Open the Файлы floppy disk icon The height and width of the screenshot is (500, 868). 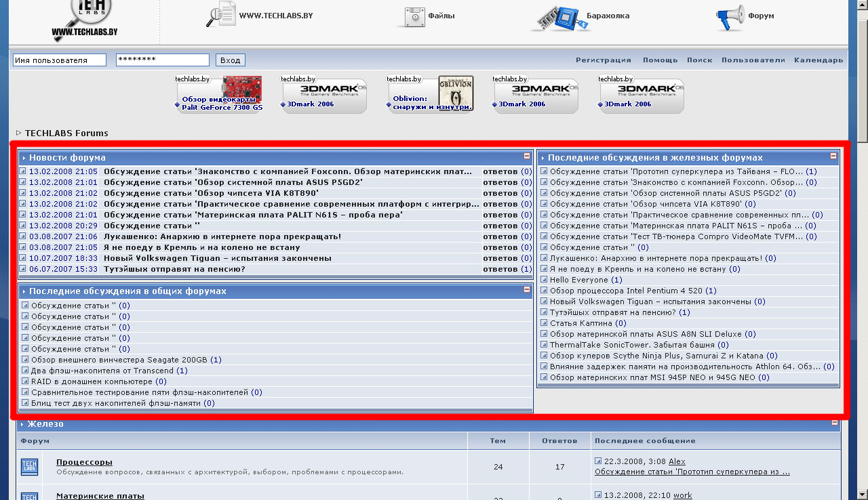(x=414, y=16)
